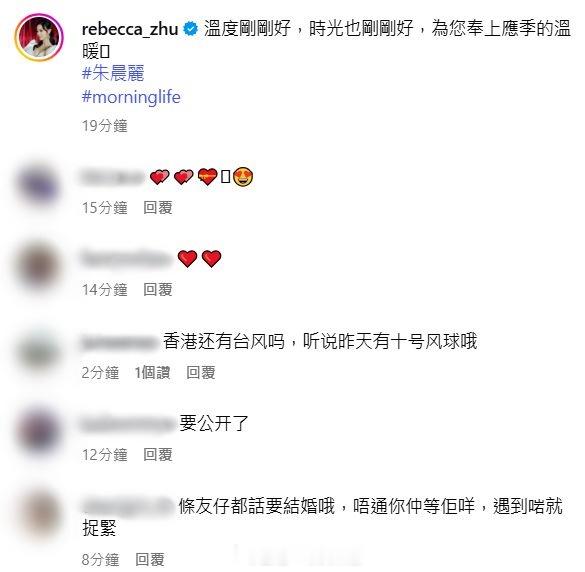Open the #朱晨麗 hashtag
This screenshot has height=572, width=585.
113,73
